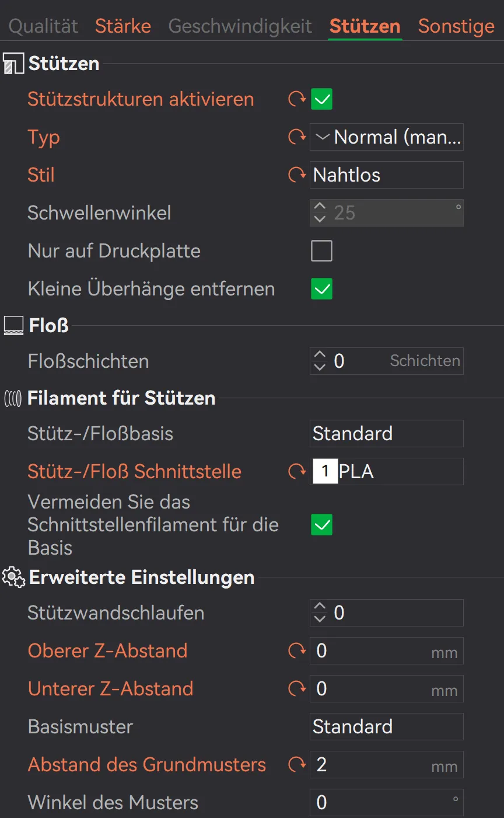
Task: Open the Stärke tab
Action: pos(123,26)
